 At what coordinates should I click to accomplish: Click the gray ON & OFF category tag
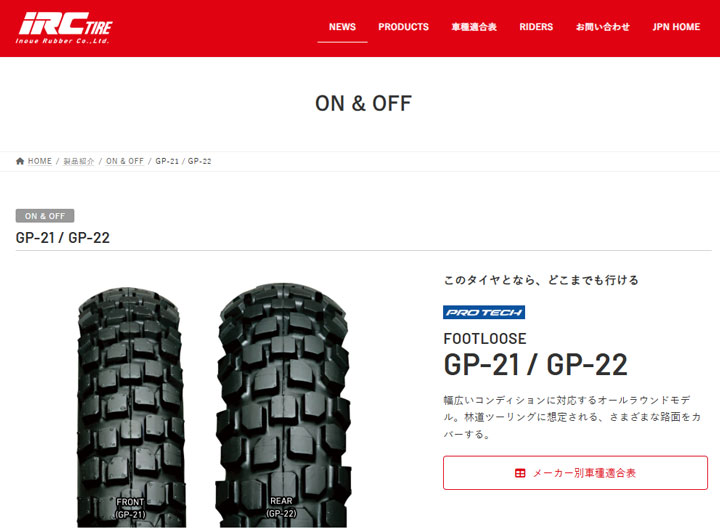point(45,216)
